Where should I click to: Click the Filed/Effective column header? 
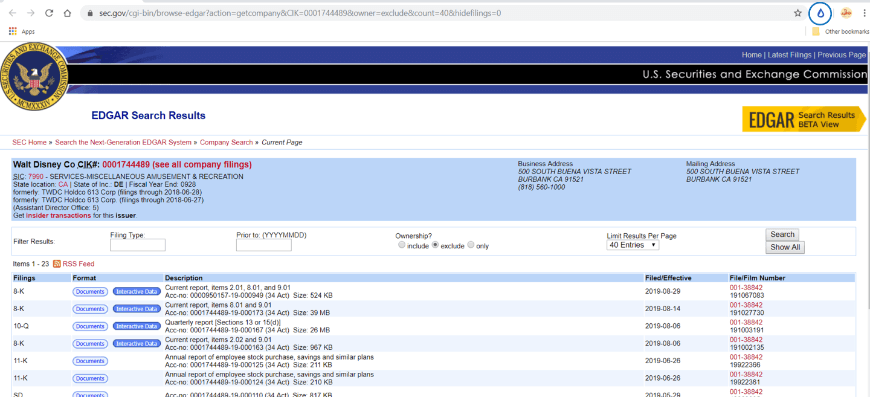click(668, 278)
